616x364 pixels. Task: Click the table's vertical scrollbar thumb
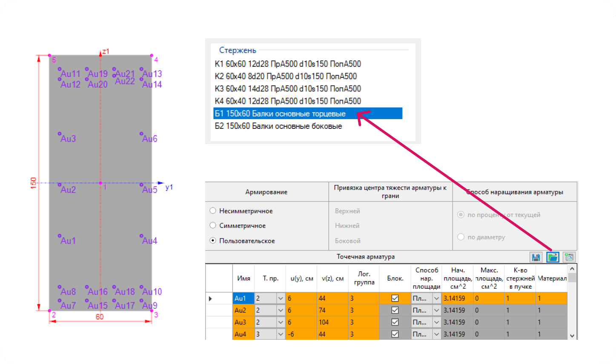[572, 278]
